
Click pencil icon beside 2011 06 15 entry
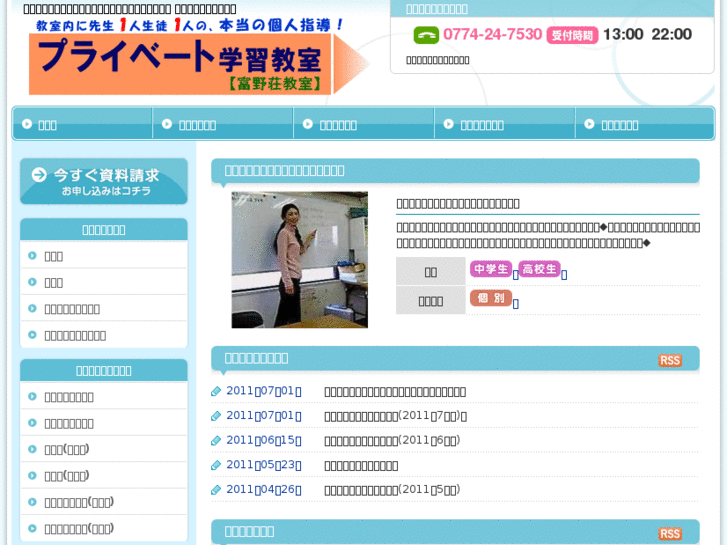pos(216,441)
